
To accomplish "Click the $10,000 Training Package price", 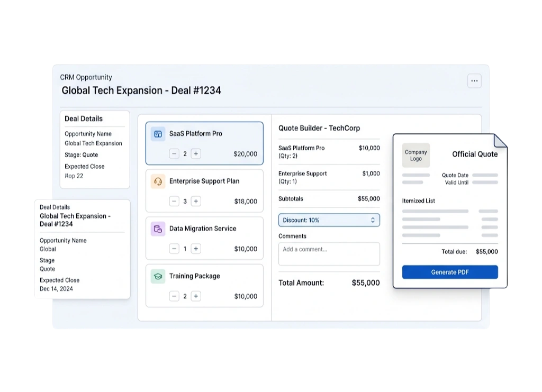I will (x=246, y=296).
